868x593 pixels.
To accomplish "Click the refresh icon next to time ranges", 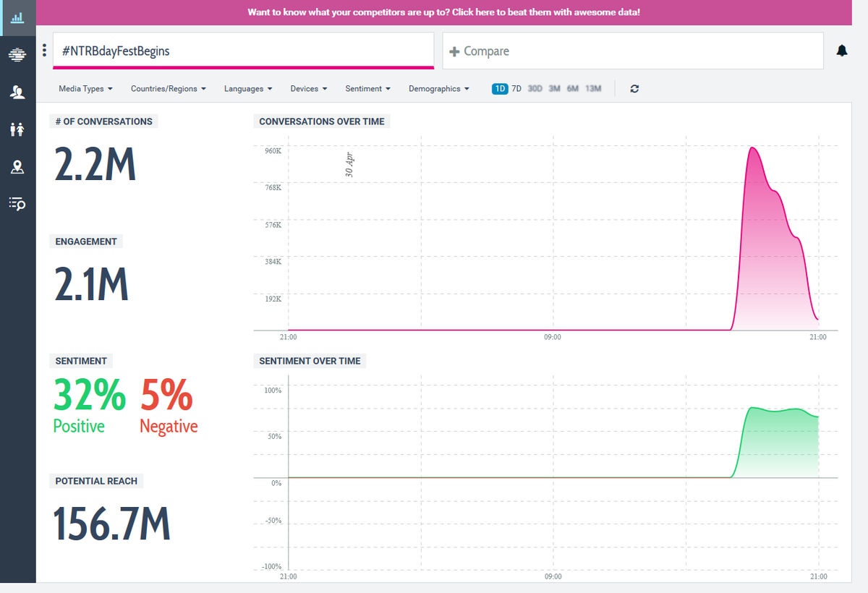I will (x=634, y=89).
